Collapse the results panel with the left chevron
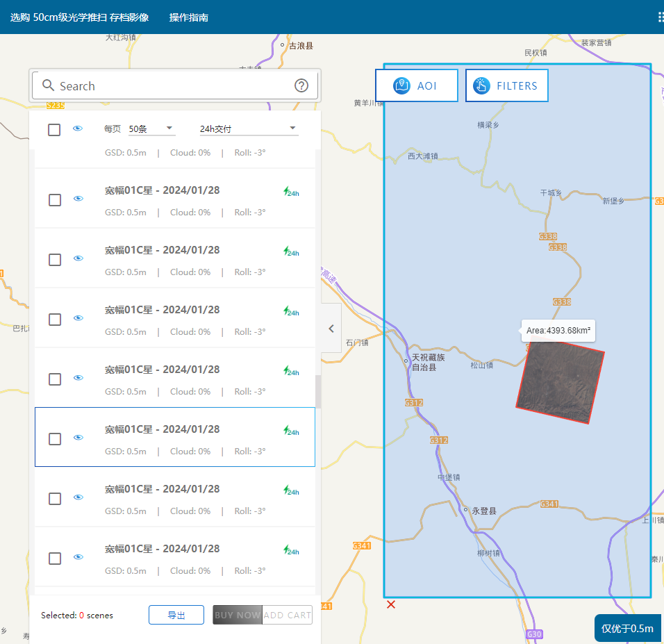 click(331, 329)
